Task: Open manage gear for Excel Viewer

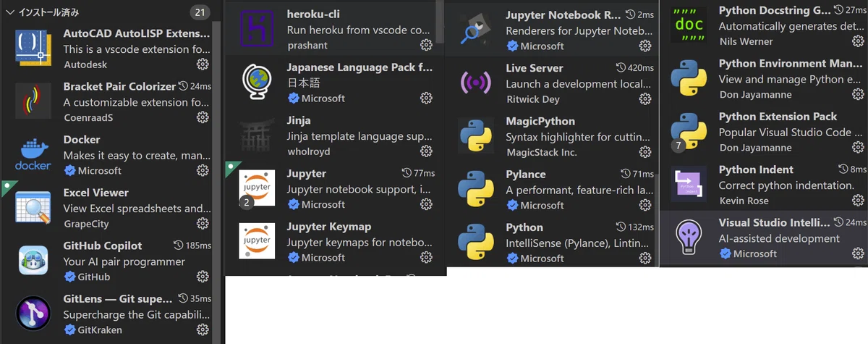Action: (x=203, y=224)
